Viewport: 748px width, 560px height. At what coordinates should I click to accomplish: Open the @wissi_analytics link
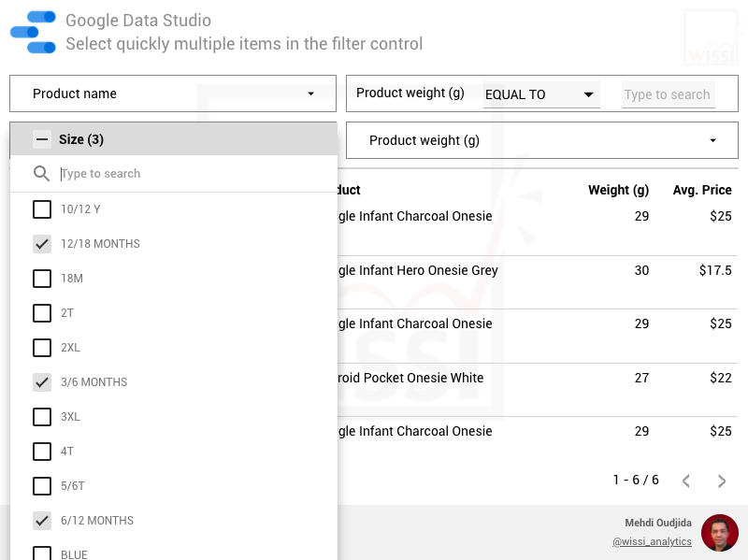652,541
